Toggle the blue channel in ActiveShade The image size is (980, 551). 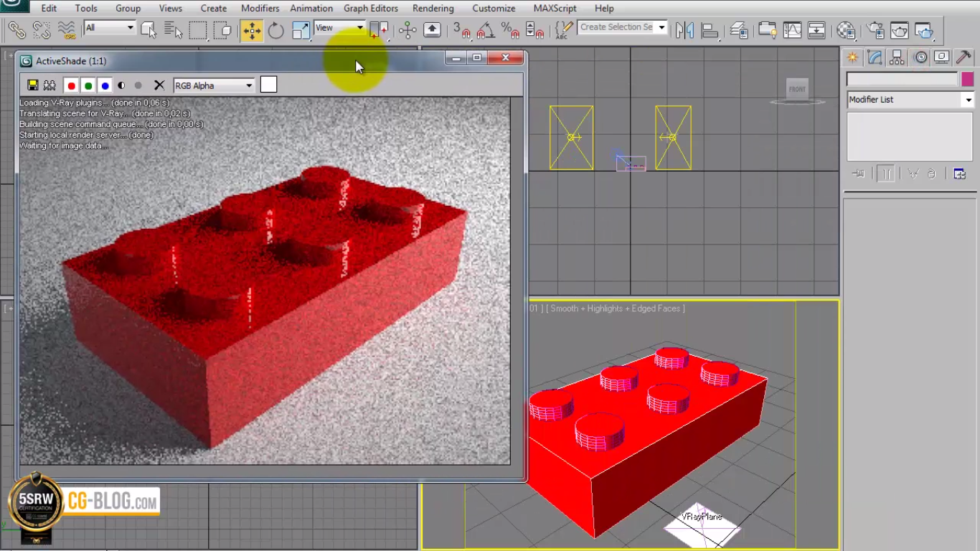[x=105, y=85]
